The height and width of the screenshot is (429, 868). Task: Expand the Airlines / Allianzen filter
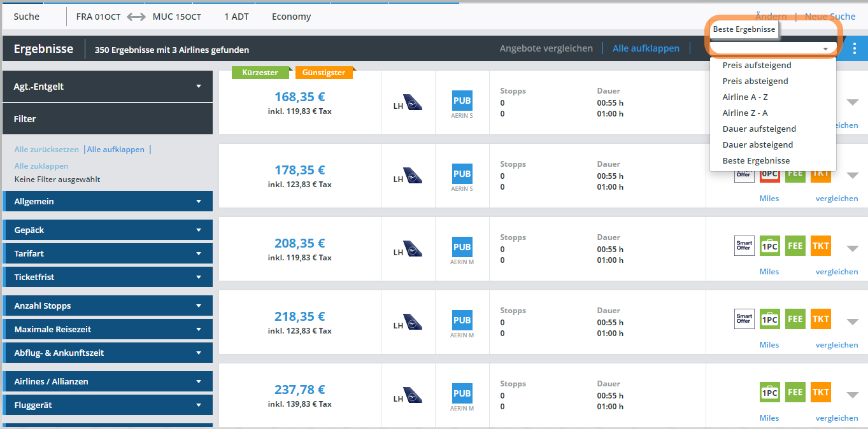[107, 381]
